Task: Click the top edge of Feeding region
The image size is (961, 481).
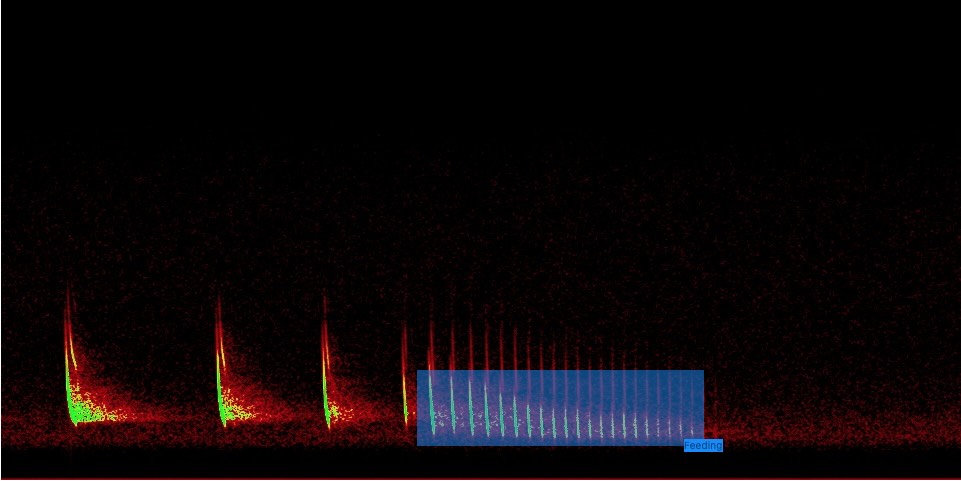Action: (x=560, y=371)
